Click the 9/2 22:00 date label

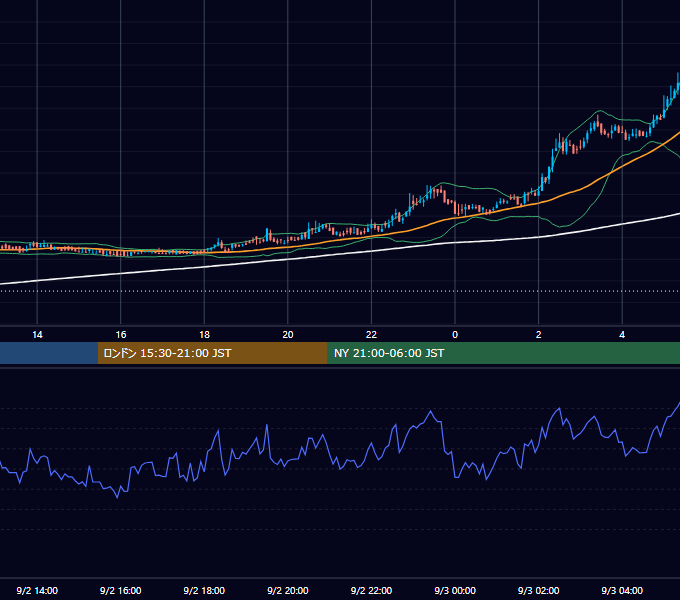(x=371, y=590)
